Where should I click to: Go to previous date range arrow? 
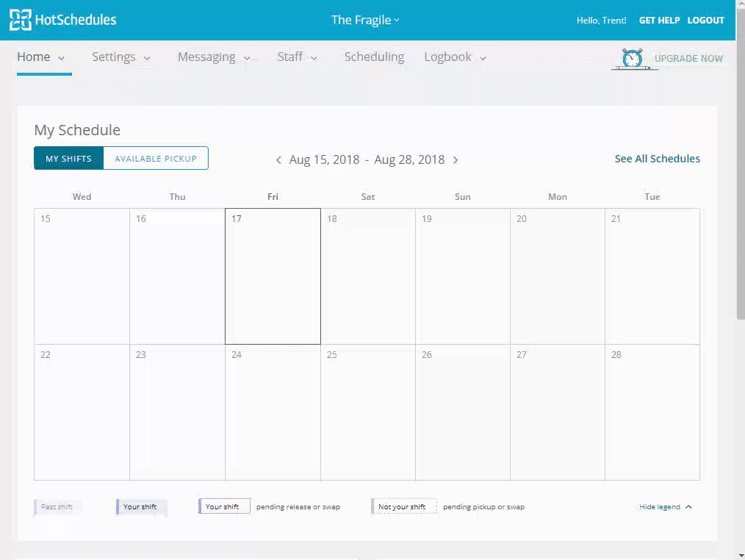(278, 160)
